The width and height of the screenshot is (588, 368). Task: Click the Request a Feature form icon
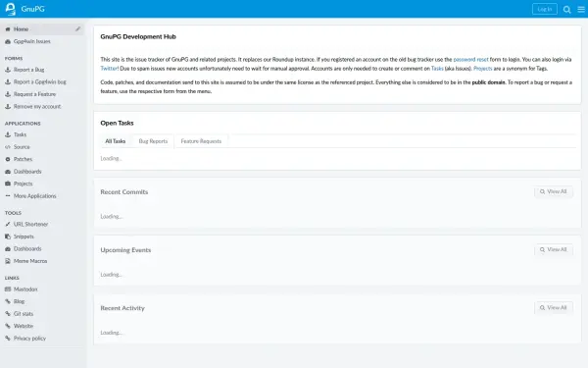(8, 94)
